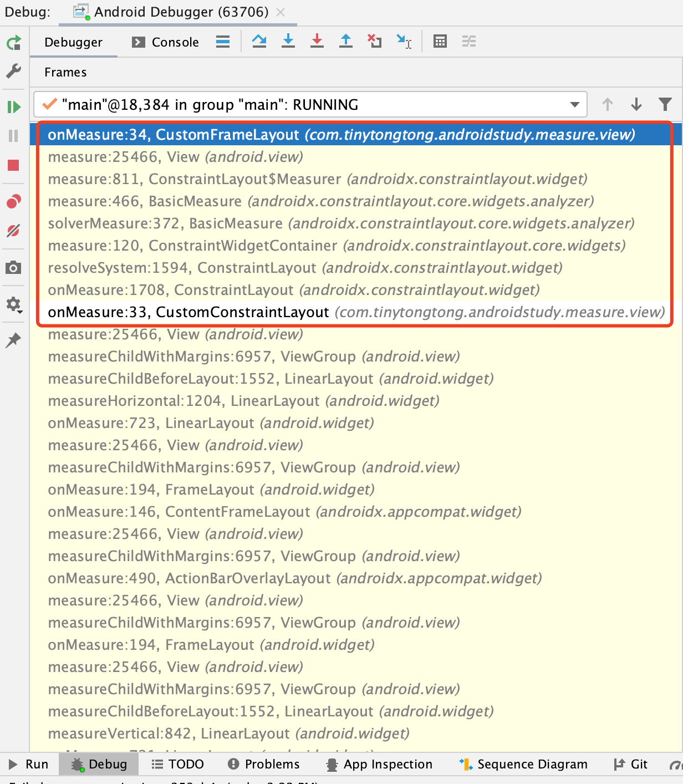The image size is (683, 784).
Task: Select frame onMeasure:34, CustomFrameLayout
Action: pyautogui.click(x=355, y=135)
